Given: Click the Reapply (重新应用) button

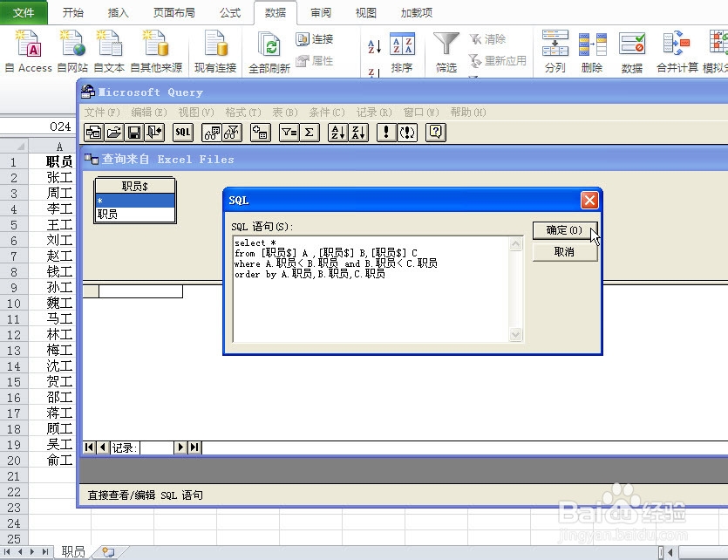Looking at the screenshot, I should click(x=497, y=61).
